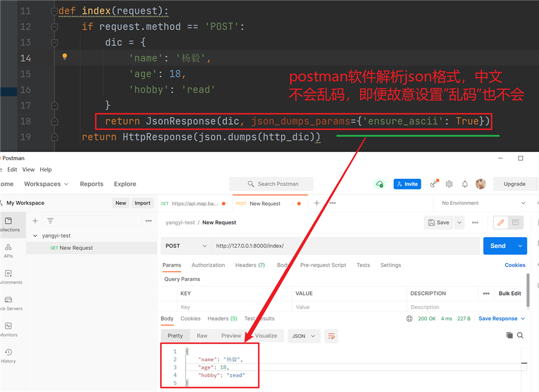Viewport: 539px width, 392px height.
Task: Open the Save button dropdown arrow
Action: click(x=459, y=223)
